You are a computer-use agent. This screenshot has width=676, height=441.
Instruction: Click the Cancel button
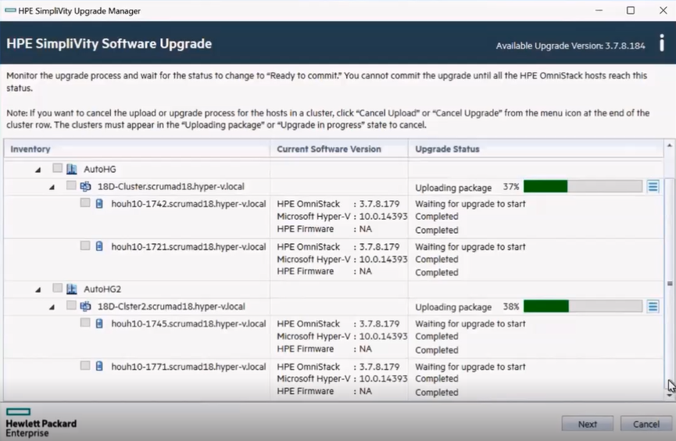646,424
